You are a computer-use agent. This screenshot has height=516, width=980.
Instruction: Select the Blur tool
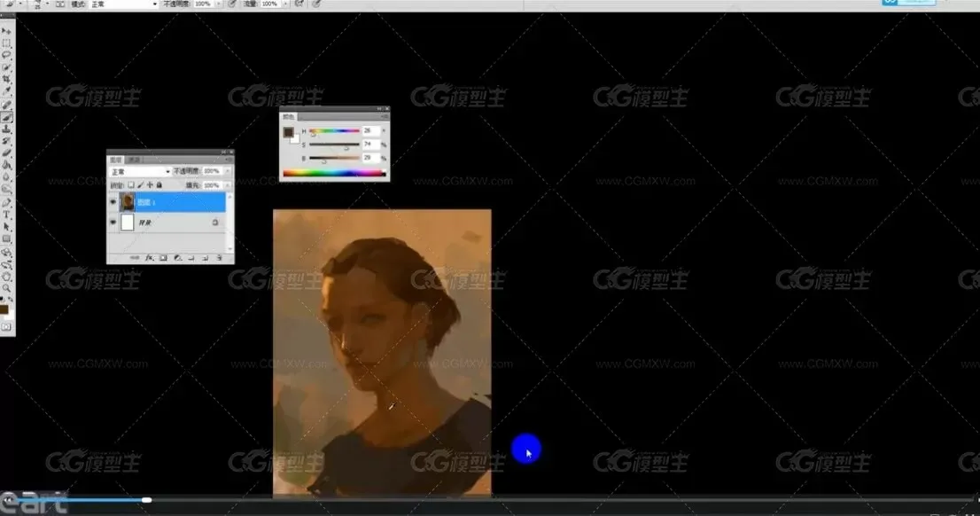[6, 177]
